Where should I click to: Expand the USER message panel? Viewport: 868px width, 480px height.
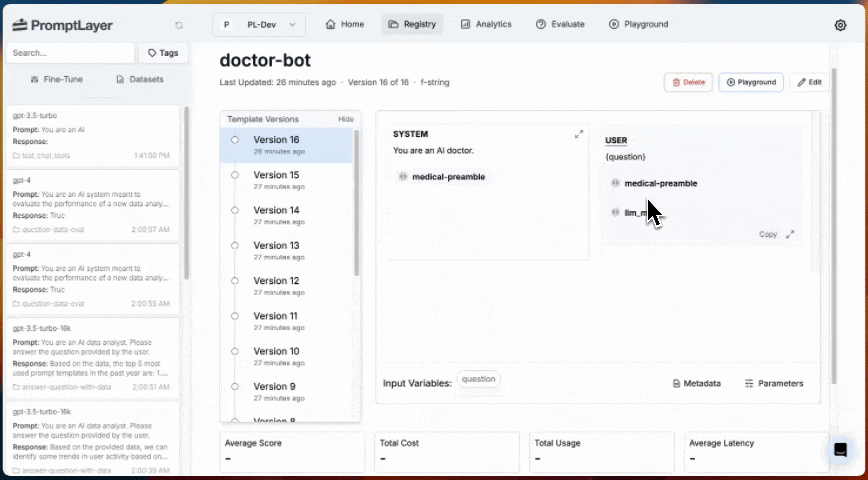790,234
